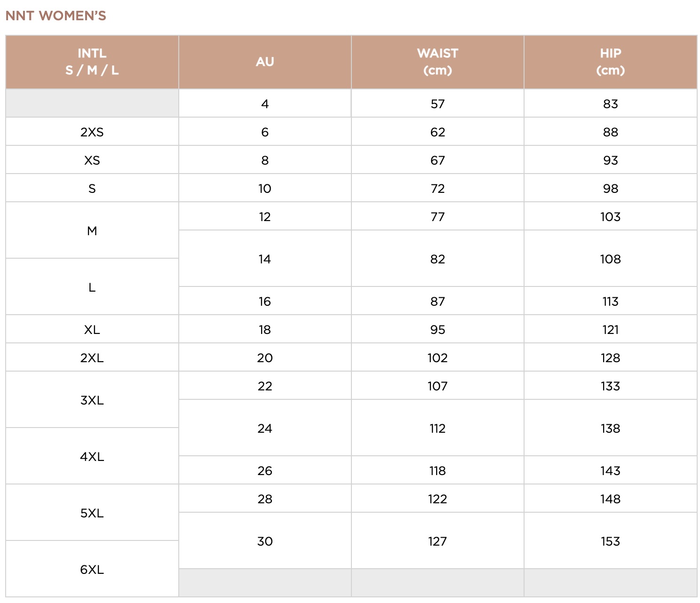This screenshot has height=603, width=700.
Task: Select waist value 127 cell
Action: coord(437,541)
